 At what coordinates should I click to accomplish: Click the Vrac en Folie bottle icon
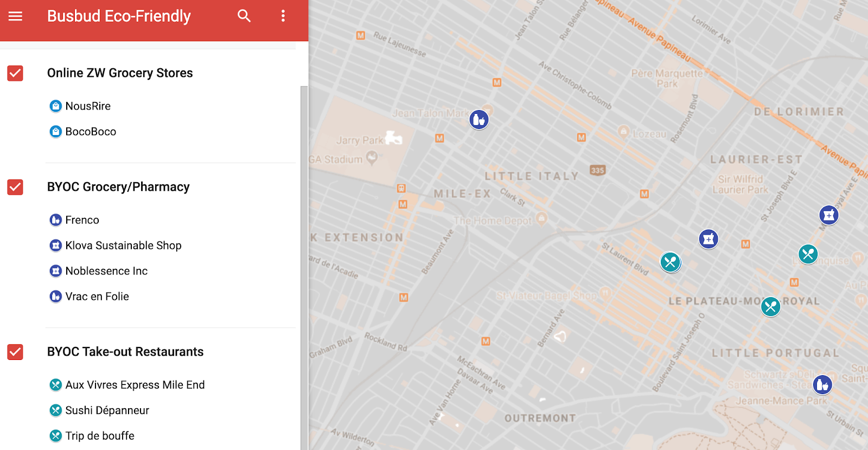click(x=55, y=297)
